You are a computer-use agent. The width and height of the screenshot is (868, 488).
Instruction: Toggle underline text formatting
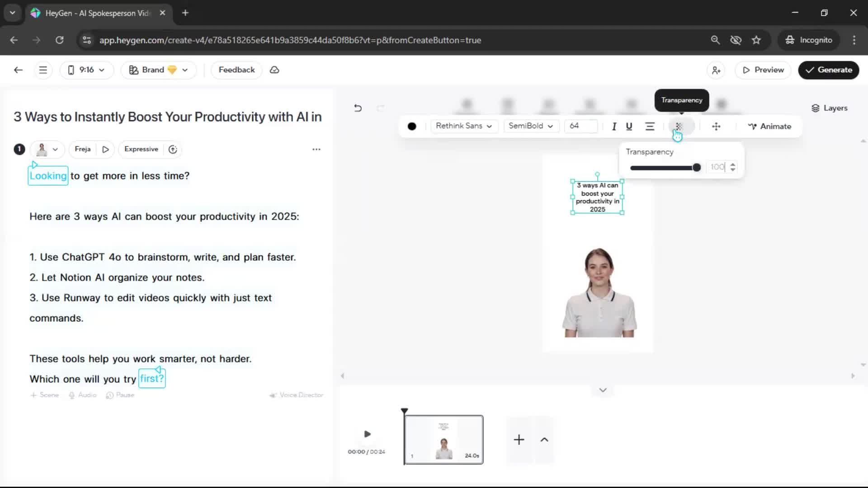click(629, 127)
